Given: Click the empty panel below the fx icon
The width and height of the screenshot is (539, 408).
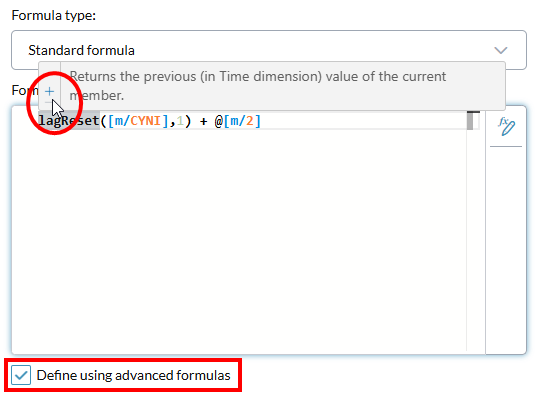Looking at the screenshot, I should tap(506, 250).
